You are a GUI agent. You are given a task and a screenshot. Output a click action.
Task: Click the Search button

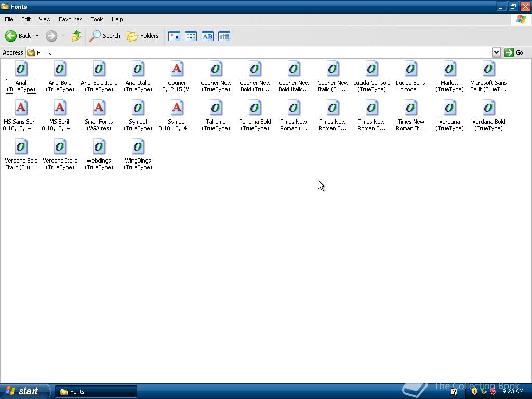coord(104,36)
